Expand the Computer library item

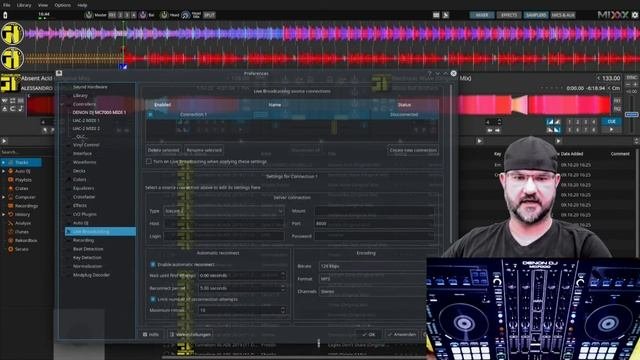coord(4,197)
